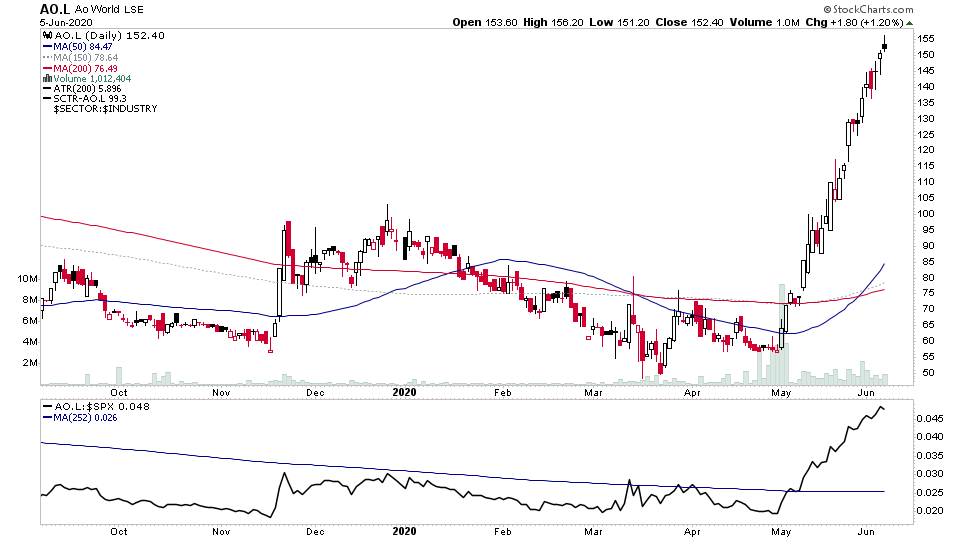Click the Open 153.60 value

point(485,22)
